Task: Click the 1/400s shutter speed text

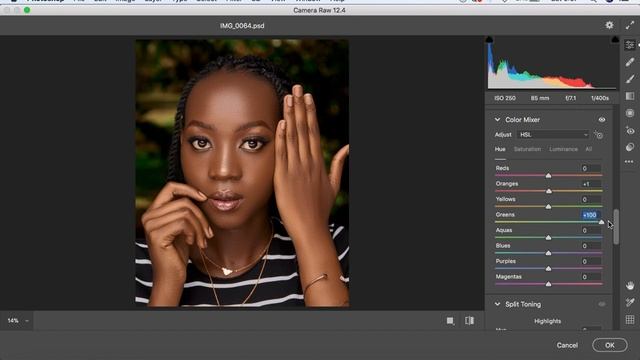Action: (600, 98)
